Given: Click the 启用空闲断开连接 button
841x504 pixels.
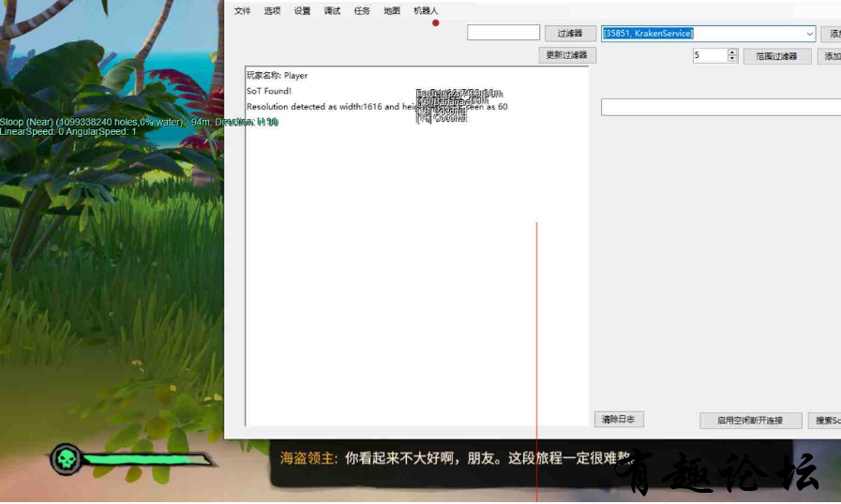Looking at the screenshot, I should click(x=750, y=421).
